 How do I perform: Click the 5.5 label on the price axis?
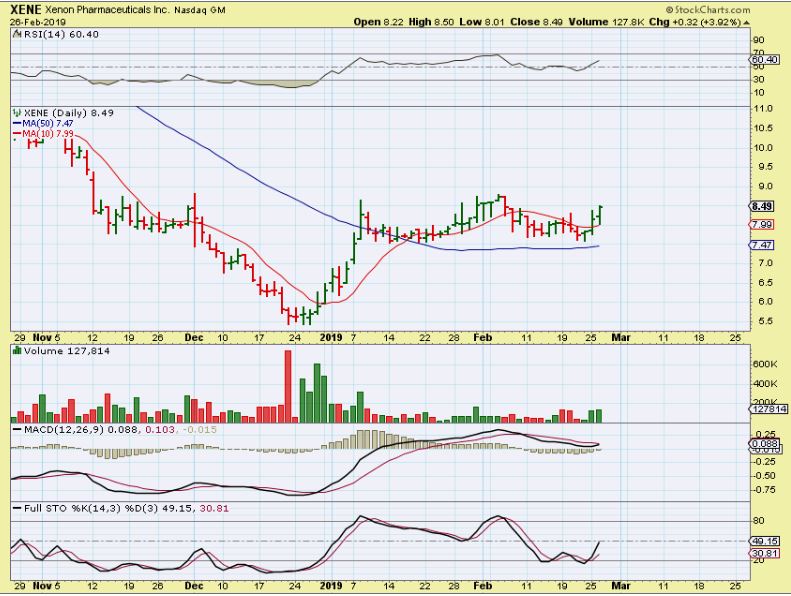pyautogui.click(x=765, y=320)
